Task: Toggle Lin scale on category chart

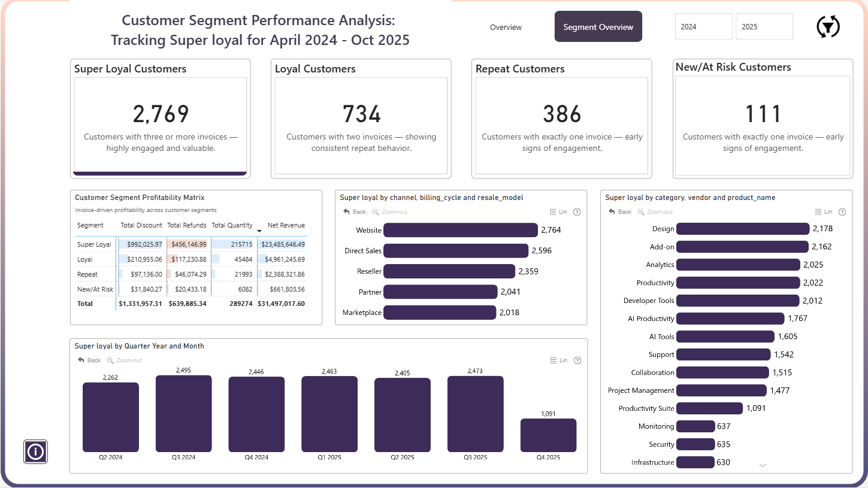Action: click(x=824, y=212)
